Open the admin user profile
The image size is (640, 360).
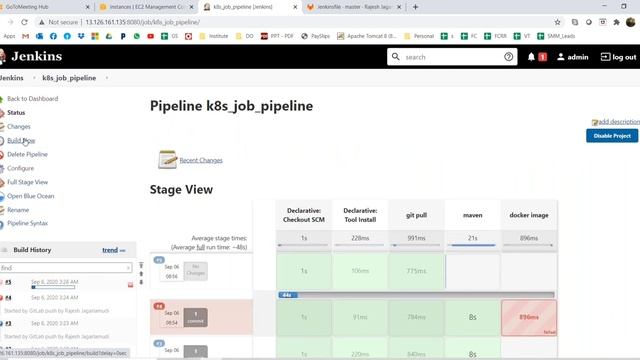coord(573,57)
